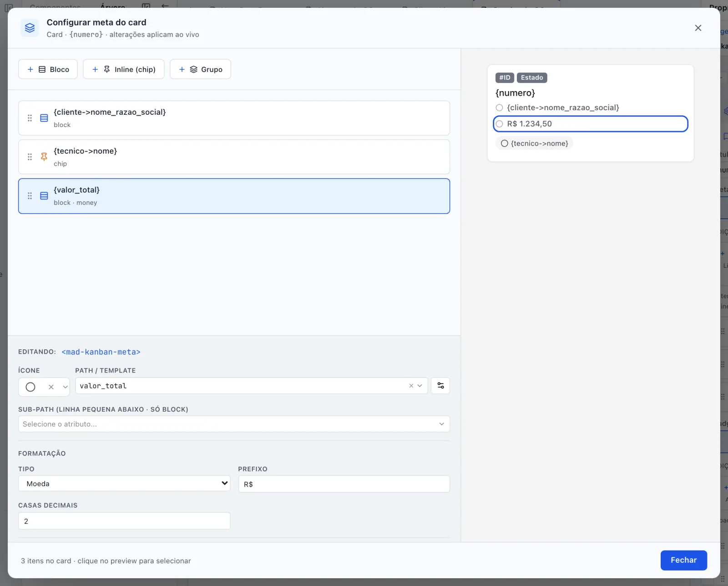Close dialog with the X icon
This screenshot has width=728, height=586.
point(698,28)
